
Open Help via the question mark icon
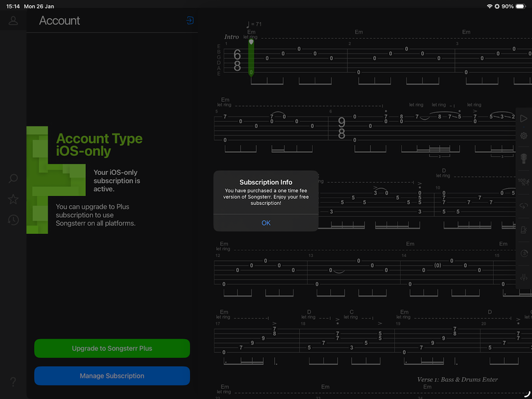pos(13,382)
